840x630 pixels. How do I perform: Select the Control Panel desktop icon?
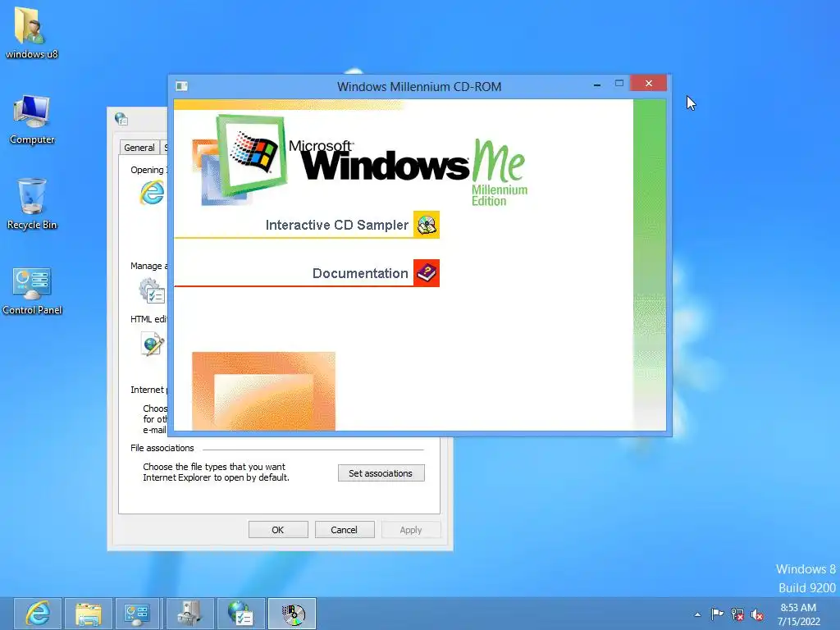pos(32,291)
